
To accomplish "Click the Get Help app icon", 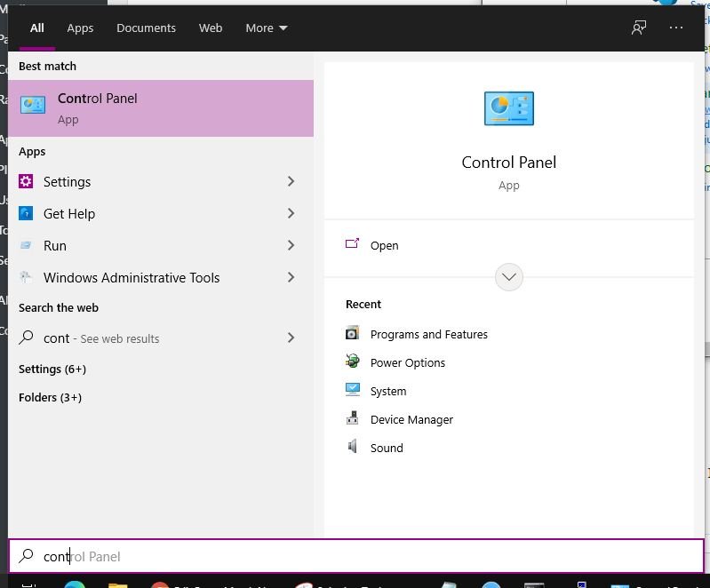I will pos(26,213).
